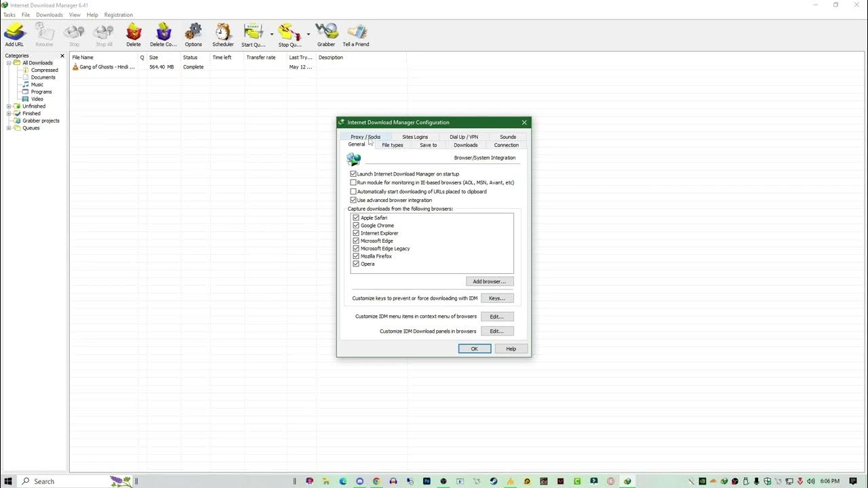
Task: Select the Gang of Ghosts download row
Action: pyautogui.click(x=237, y=67)
